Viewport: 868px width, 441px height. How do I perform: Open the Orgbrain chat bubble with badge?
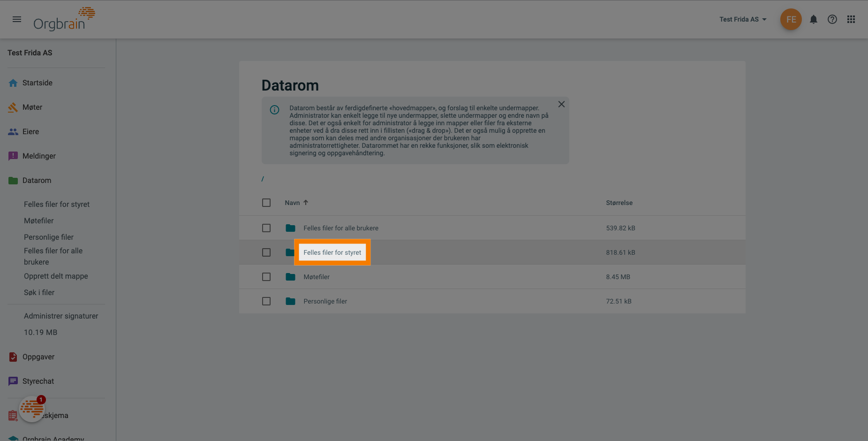pyautogui.click(x=31, y=409)
